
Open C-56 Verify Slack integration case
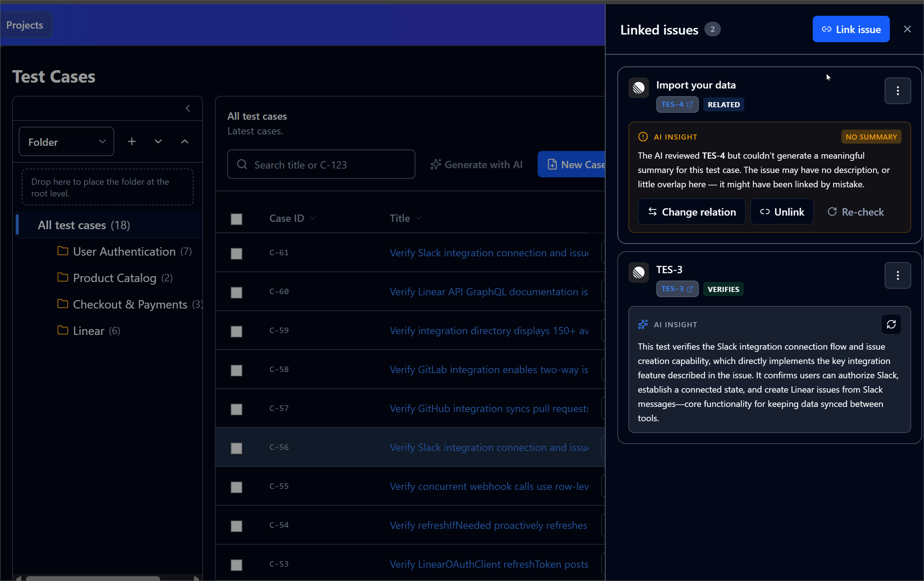click(489, 447)
